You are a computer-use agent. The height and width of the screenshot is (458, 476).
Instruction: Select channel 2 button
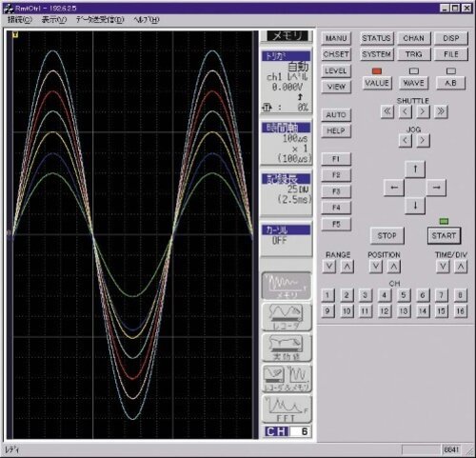(x=347, y=295)
